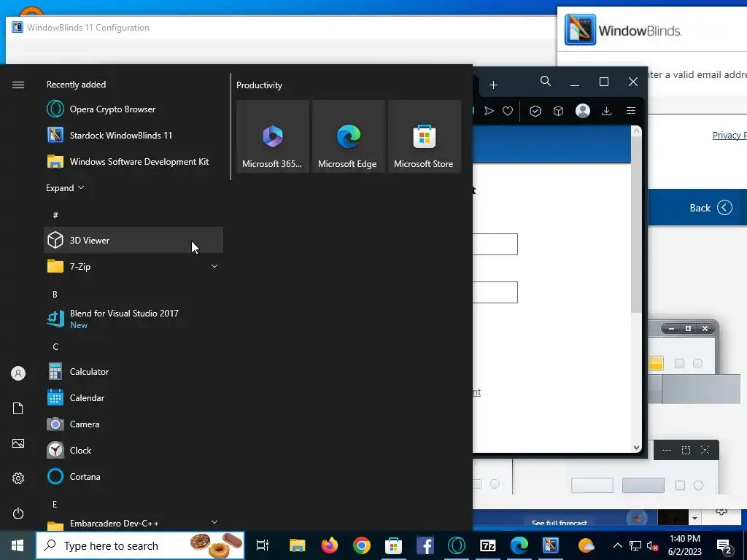Expand the Embarcadero Dev-C++ folder chevron

click(214, 522)
